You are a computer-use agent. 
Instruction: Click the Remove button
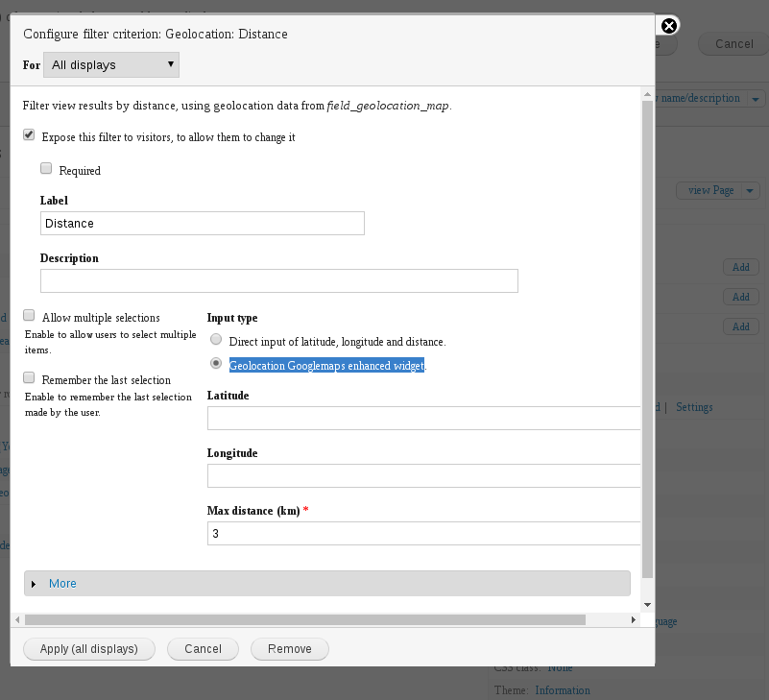coord(289,649)
